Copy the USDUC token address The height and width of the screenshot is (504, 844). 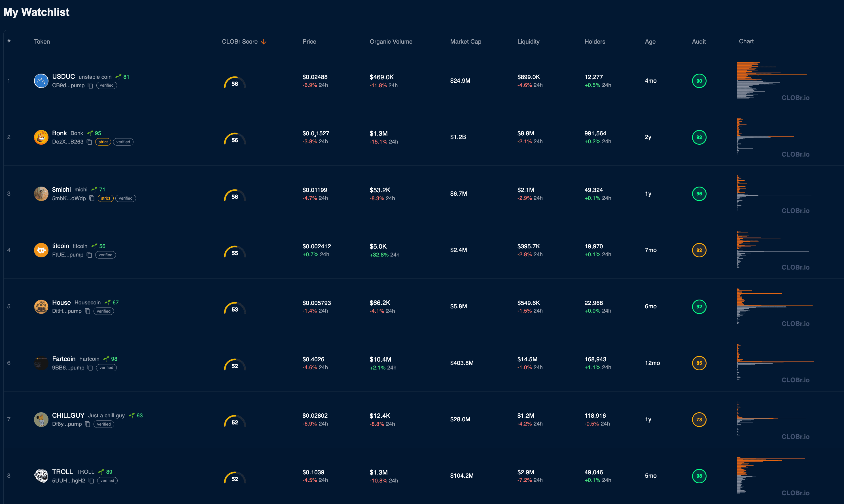click(90, 86)
